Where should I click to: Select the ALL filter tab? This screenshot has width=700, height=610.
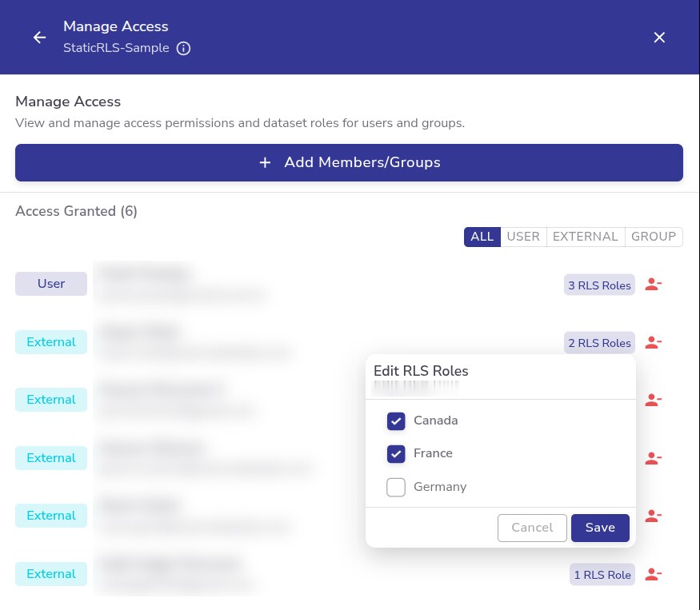[482, 237]
